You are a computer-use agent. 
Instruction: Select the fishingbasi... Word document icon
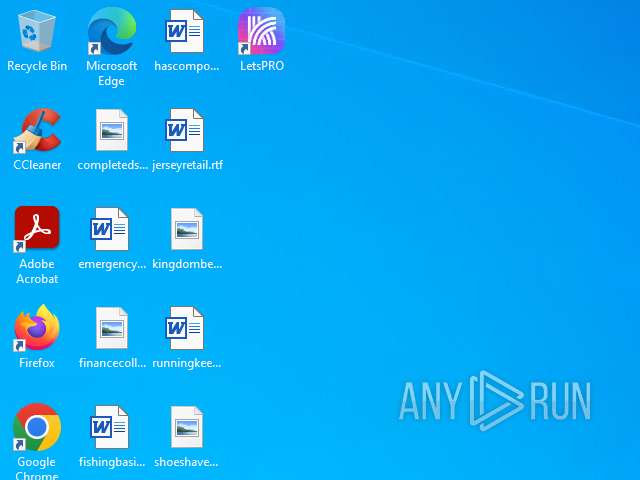point(109,427)
